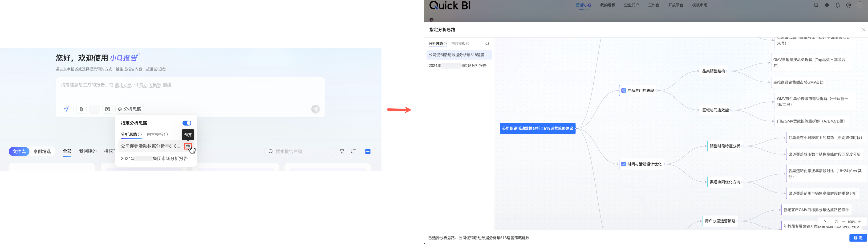Open the prompt template book icon
The height and width of the screenshot is (244, 868).
tap(107, 109)
